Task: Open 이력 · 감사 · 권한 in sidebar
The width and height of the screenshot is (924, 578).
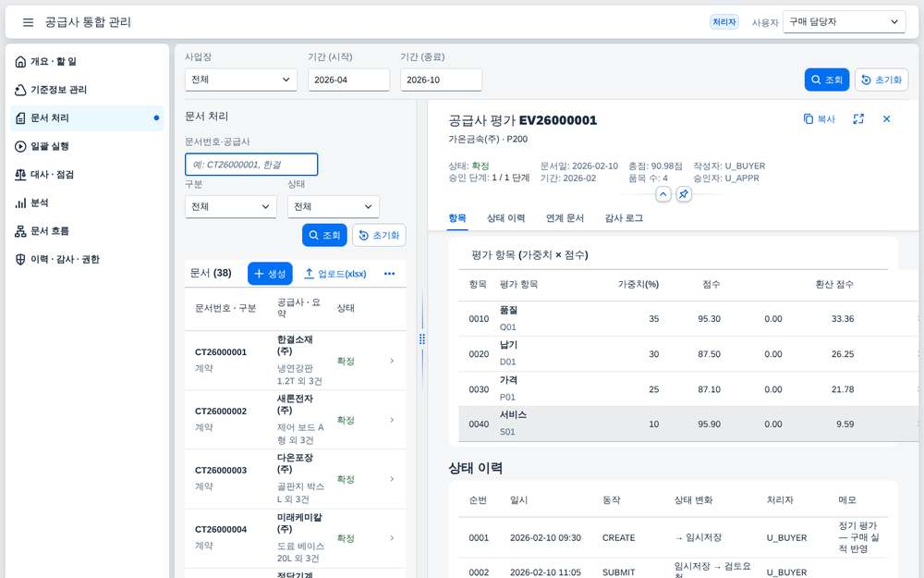Action: pyautogui.click(x=87, y=260)
